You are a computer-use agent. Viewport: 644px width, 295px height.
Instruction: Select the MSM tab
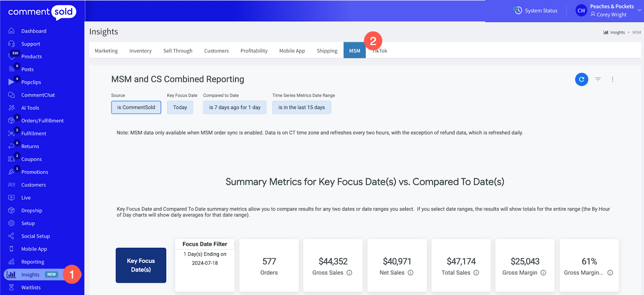[x=354, y=51]
